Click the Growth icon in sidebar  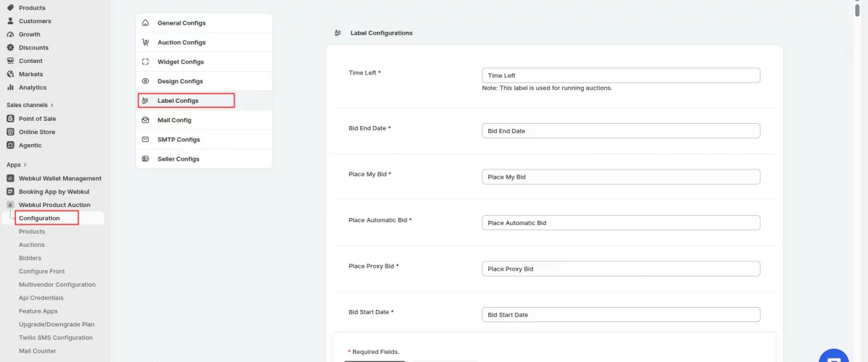pos(10,34)
